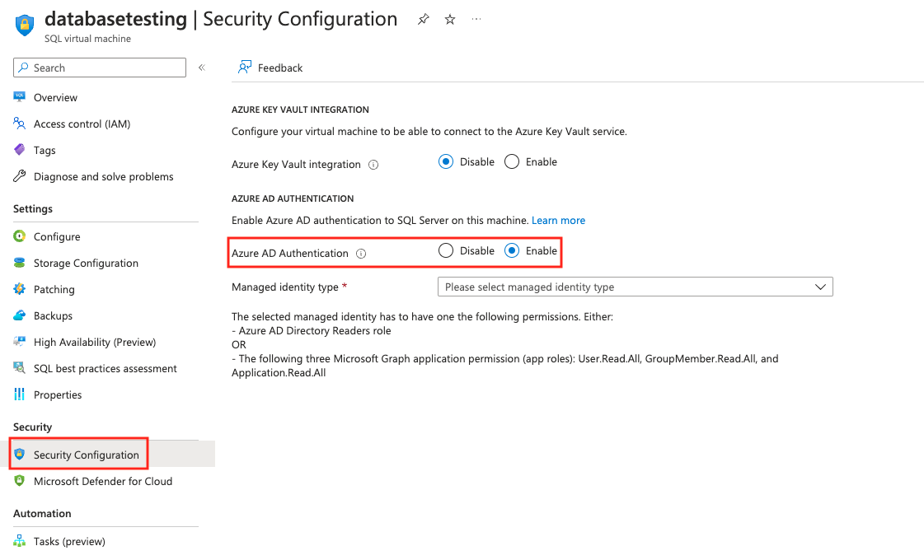Click the Feedback icon in toolbar
The image size is (924, 560).
click(x=245, y=68)
